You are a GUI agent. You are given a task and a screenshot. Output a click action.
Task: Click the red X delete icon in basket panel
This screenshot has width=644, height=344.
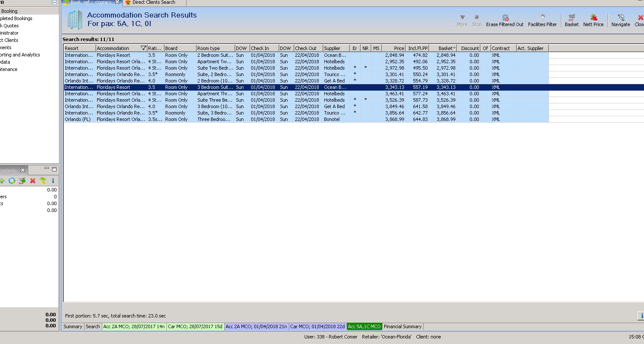click(33, 181)
